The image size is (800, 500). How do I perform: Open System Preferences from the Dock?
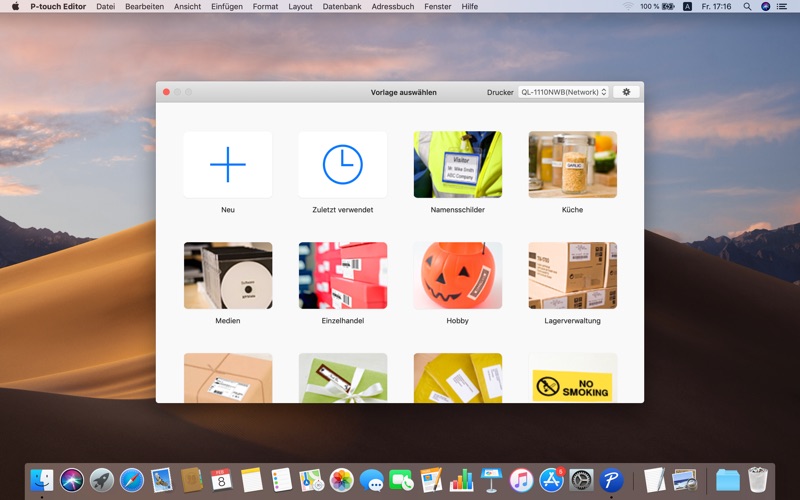tap(581, 480)
